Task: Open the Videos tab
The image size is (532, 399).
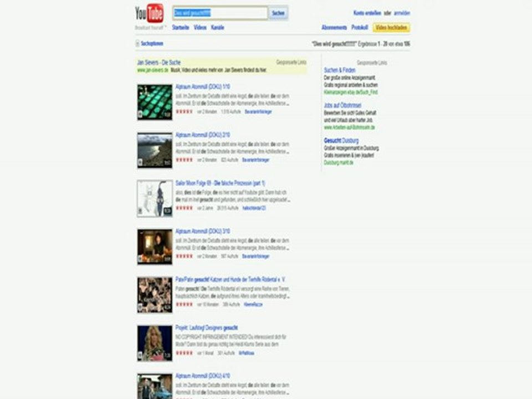Action: [200, 28]
